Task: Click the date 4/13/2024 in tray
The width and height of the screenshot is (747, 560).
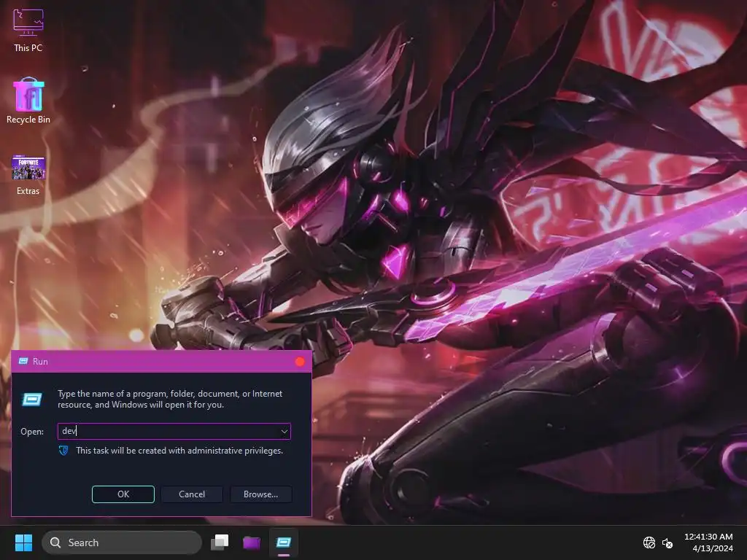Action: (x=713, y=548)
